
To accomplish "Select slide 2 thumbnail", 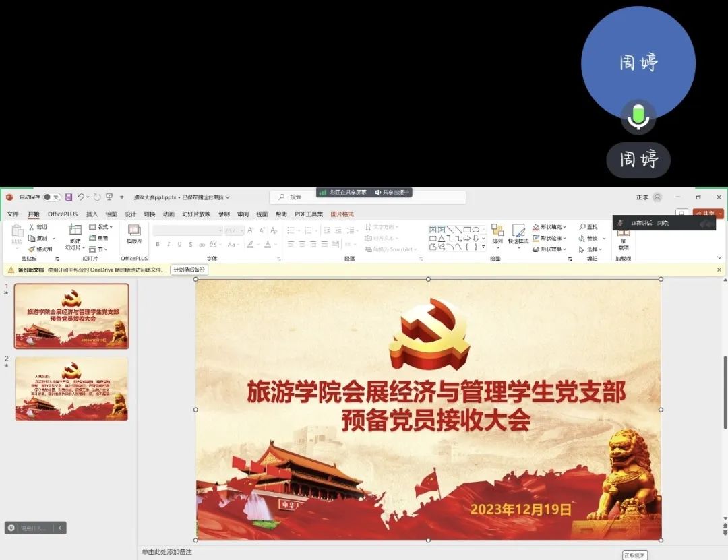I will pyautogui.click(x=71, y=389).
